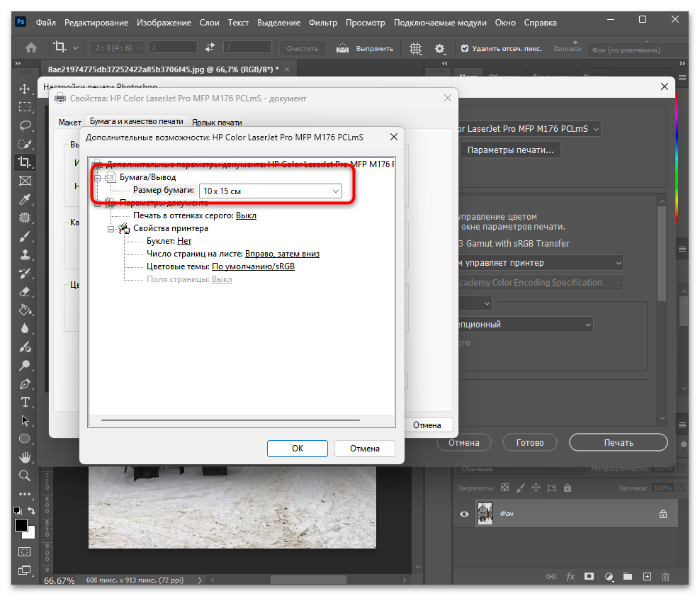Screen dimensions: 700x596
Task: Select the History Brush tool
Action: 25,274
